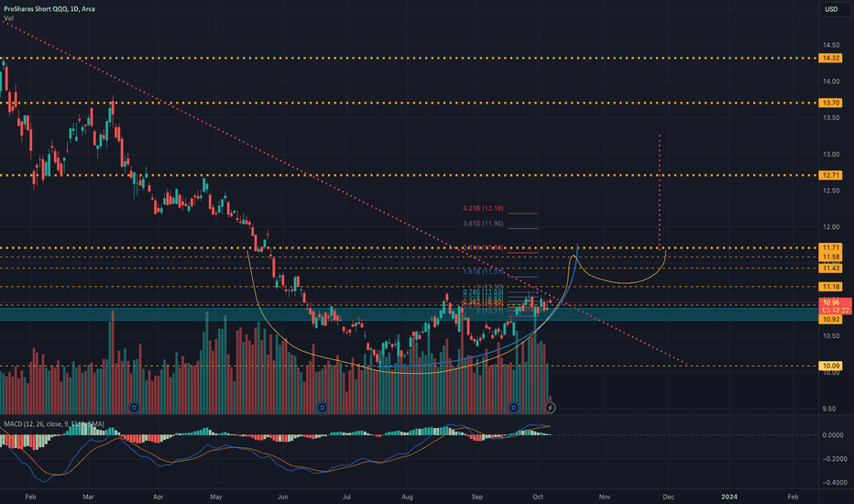The height and width of the screenshot is (504, 854).
Task: Click the lightning bolt event marker in October
Action: [x=550, y=408]
